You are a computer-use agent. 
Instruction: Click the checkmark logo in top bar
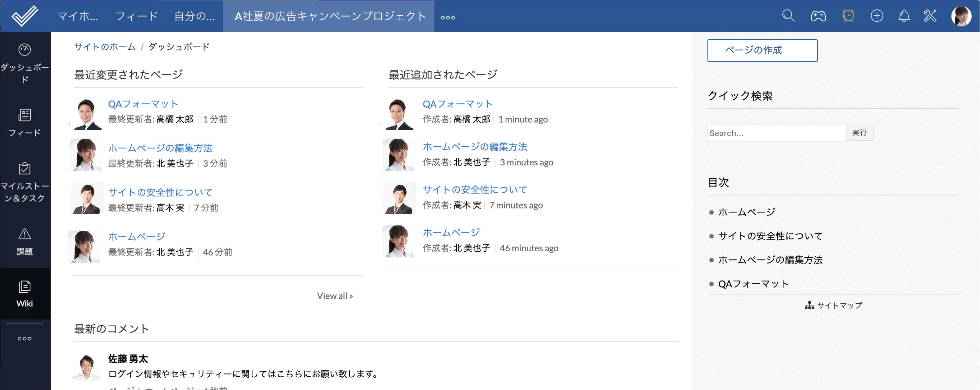tap(25, 16)
